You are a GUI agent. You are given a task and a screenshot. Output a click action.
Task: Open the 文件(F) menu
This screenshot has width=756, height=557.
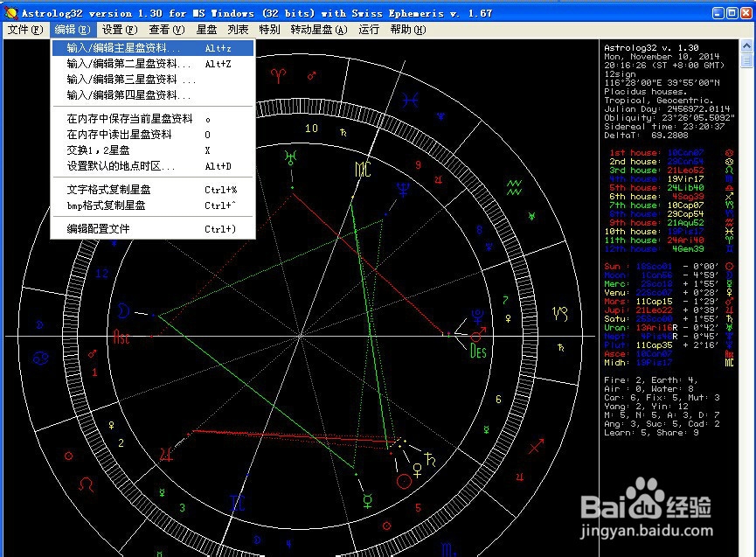[x=25, y=30]
